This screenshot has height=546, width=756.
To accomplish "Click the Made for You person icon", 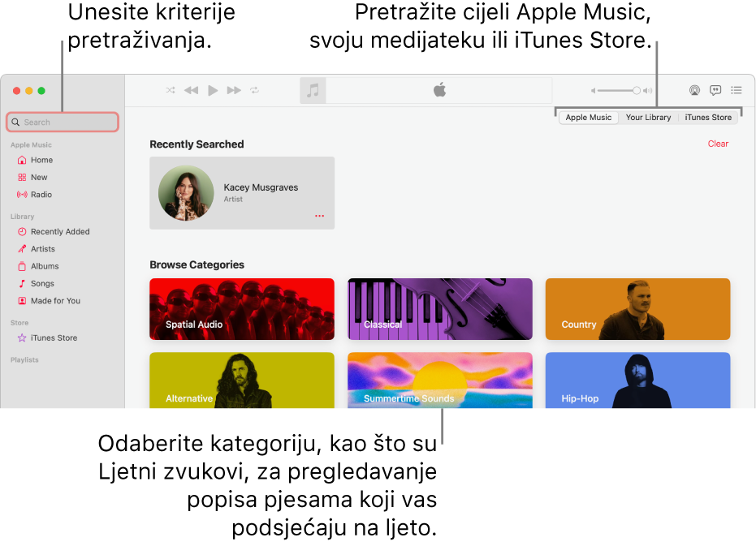I will [x=22, y=301].
